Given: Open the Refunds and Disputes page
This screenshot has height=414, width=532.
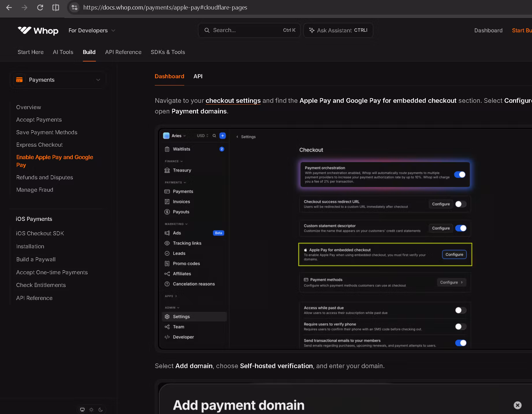Looking at the screenshot, I should (x=44, y=177).
